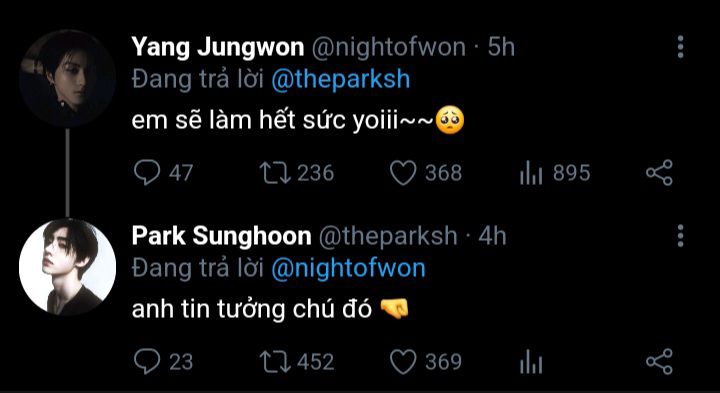Open Park Sunghoon's profile avatar
Screen dimensions: 720x393
(68, 267)
